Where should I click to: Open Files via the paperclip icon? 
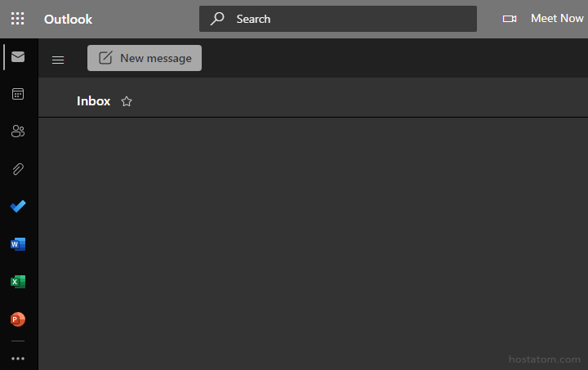(18, 169)
